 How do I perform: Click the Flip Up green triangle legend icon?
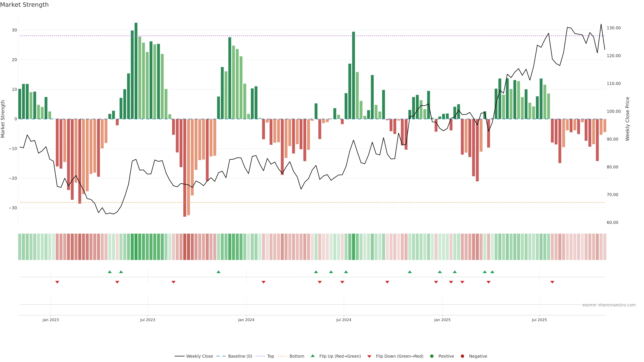click(x=312, y=356)
